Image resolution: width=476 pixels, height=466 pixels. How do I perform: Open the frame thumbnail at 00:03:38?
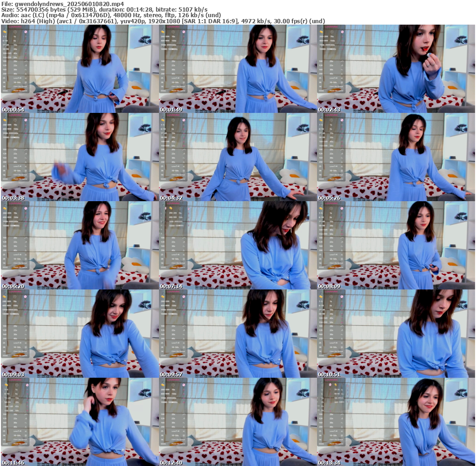(x=79, y=157)
